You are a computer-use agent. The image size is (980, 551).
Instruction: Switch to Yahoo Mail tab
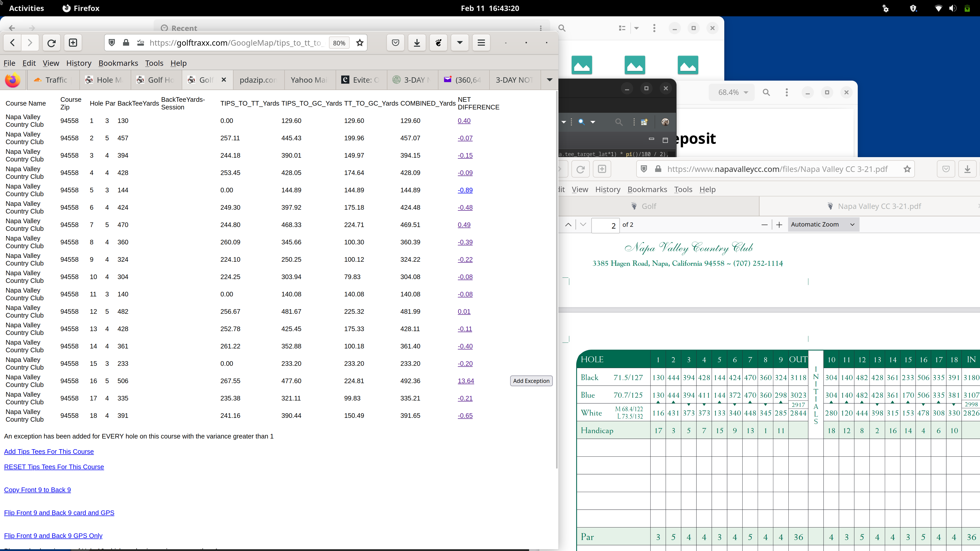310,80
